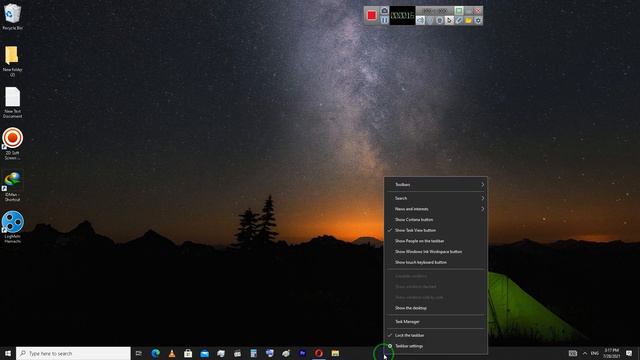Viewport: 640px width, 360px height.
Task: Take a screenshot with the recorder camera icon
Action: point(384,11)
